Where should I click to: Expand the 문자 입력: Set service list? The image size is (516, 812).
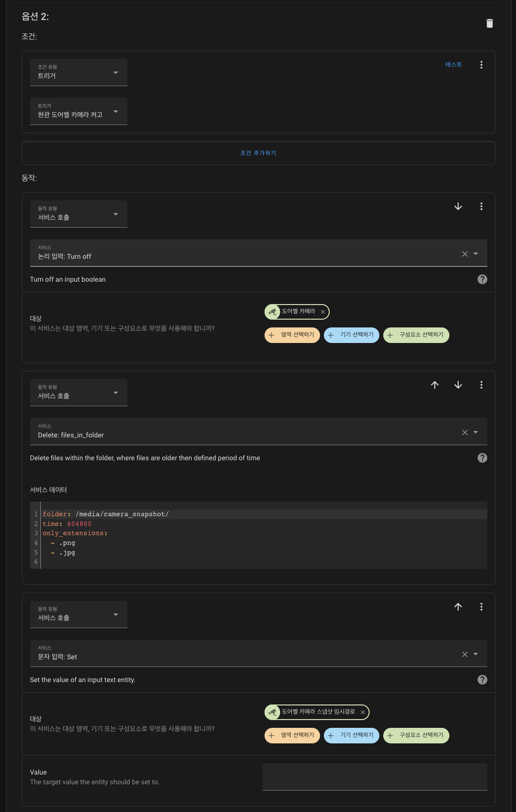(476, 654)
